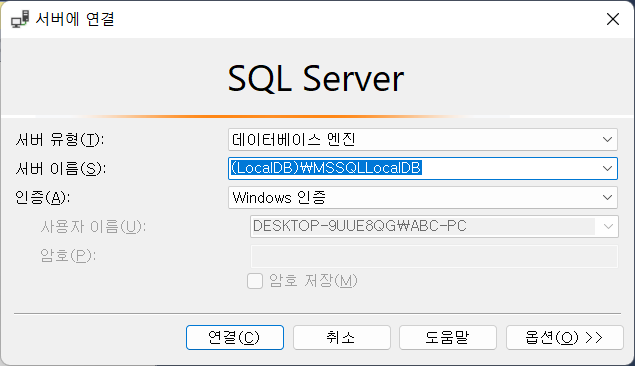Open the 서버 유형 dropdown list
Viewport: 635px width, 366px height.
(x=423, y=140)
